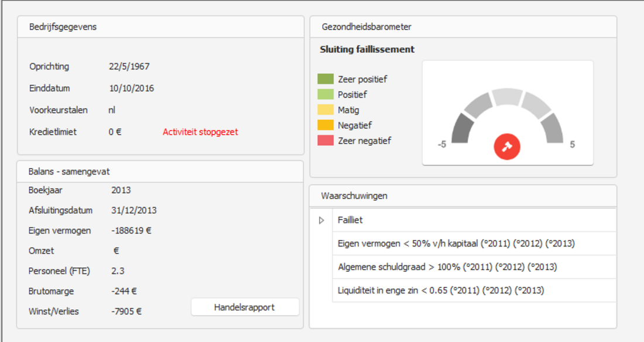Click the Sluiting faillissement heading
This screenshot has width=644, height=342.
pos(367,49)
